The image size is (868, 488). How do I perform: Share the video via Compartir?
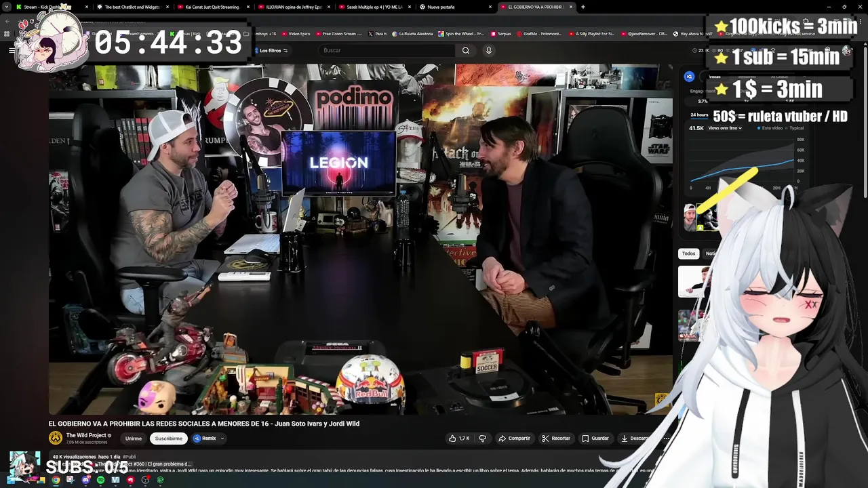(514, 439)
